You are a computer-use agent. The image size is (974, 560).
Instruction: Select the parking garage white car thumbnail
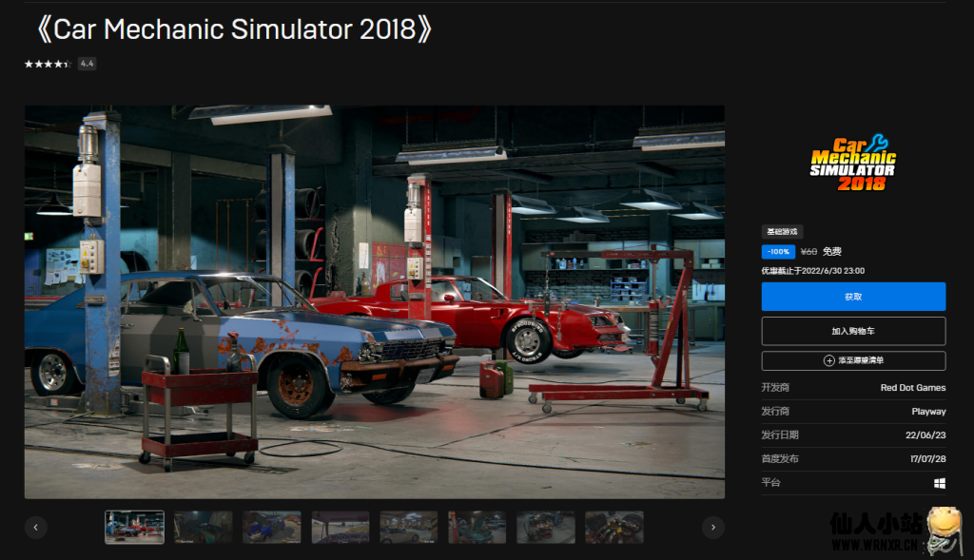(409, 527)
